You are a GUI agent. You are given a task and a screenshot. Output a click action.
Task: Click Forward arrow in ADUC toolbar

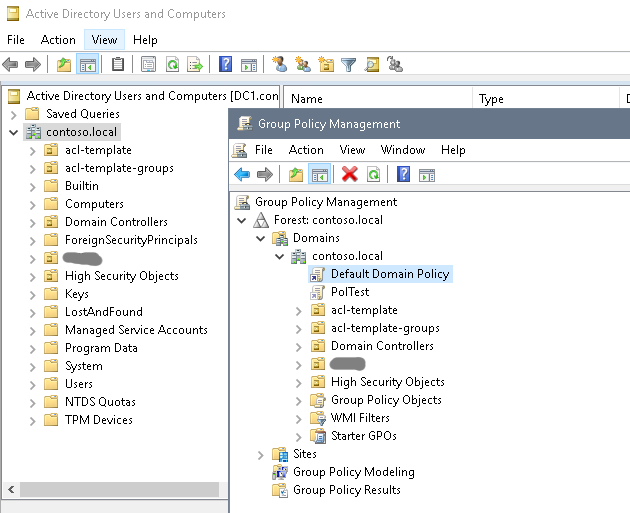pyautogui.click(x=33, y=64)
